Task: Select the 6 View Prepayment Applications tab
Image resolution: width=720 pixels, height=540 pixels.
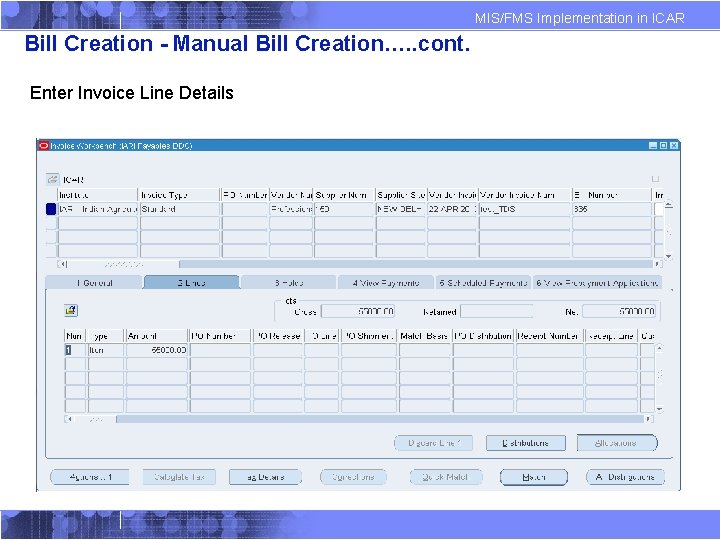Action: coord(597,282)
